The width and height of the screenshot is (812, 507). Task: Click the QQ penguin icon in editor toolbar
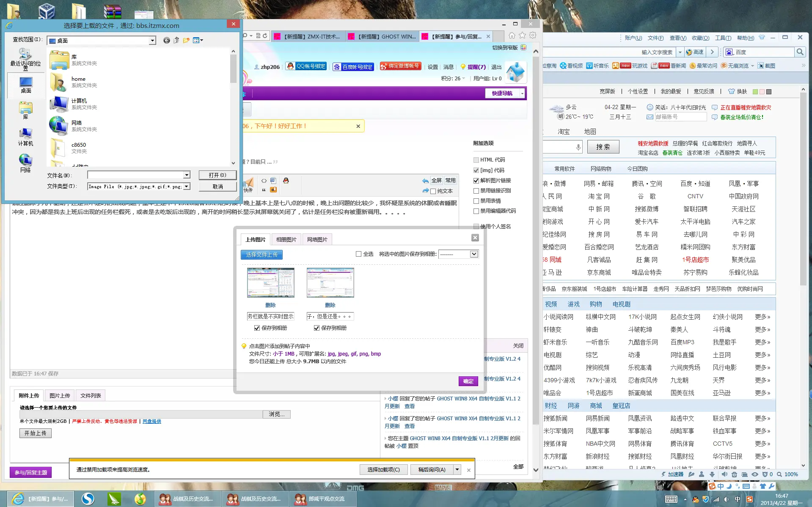coord(286,181)
